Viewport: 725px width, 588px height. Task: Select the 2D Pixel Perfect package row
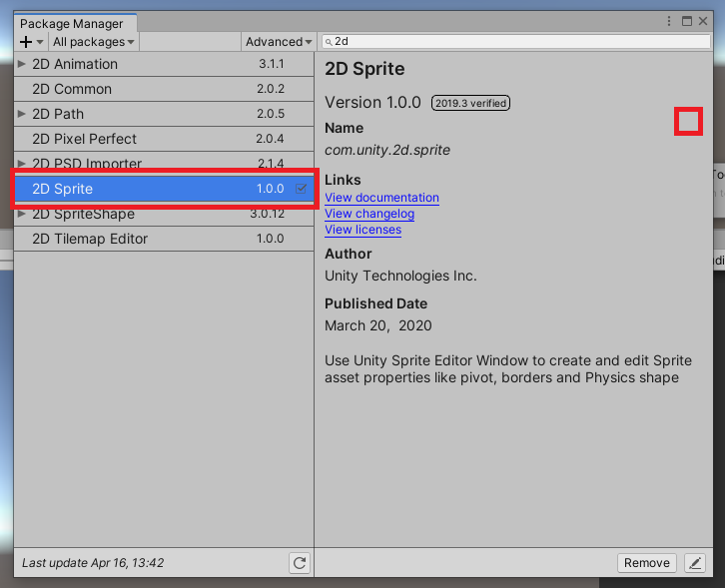click(164, 139)
